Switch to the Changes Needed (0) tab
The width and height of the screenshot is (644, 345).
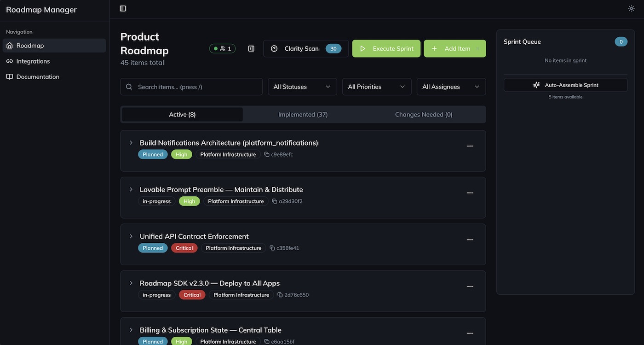(424, 114)
